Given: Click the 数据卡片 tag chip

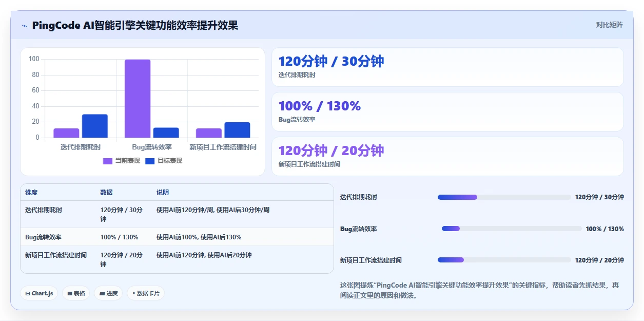Looking at the screenshot, I should (146, 293).
